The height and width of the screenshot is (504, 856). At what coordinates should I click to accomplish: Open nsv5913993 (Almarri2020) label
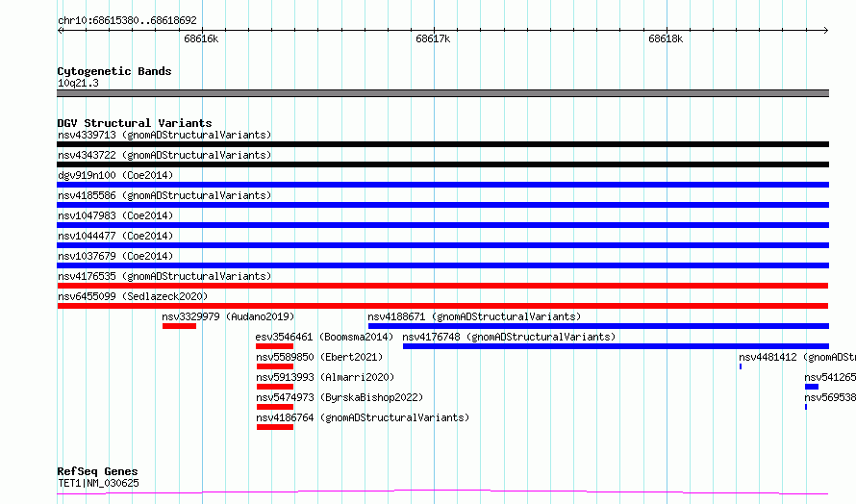pyautogui.click(x=325, y=377)
